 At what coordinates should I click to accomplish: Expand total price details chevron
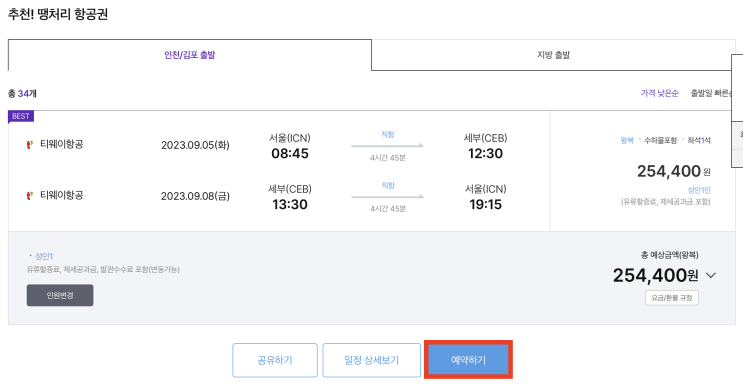coord(711,275)
